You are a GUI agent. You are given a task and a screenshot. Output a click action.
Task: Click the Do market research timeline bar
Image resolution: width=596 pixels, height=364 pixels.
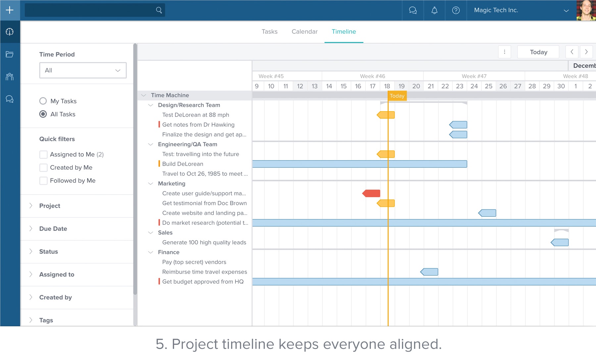tap(424, 223)
